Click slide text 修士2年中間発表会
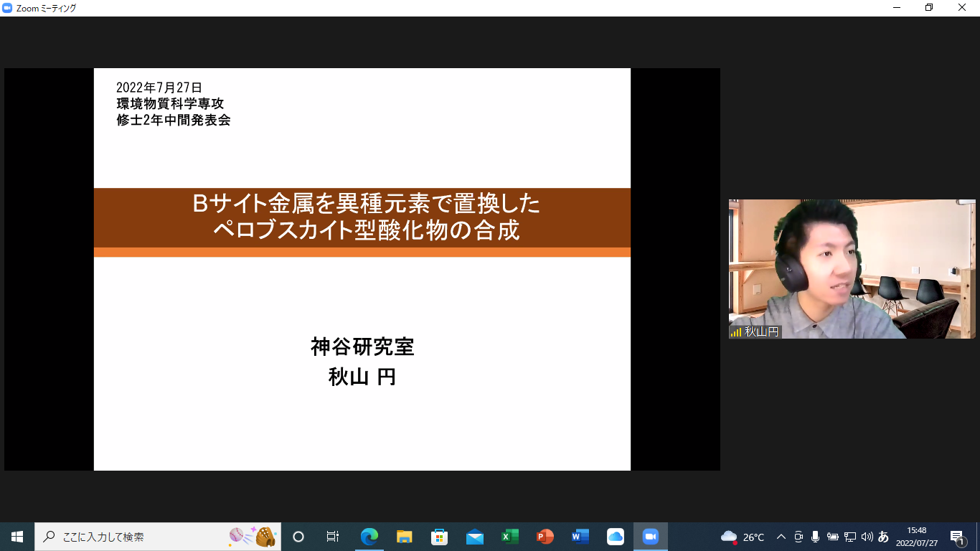Viewport: 980px width, 551px height. tap(174, 120)
